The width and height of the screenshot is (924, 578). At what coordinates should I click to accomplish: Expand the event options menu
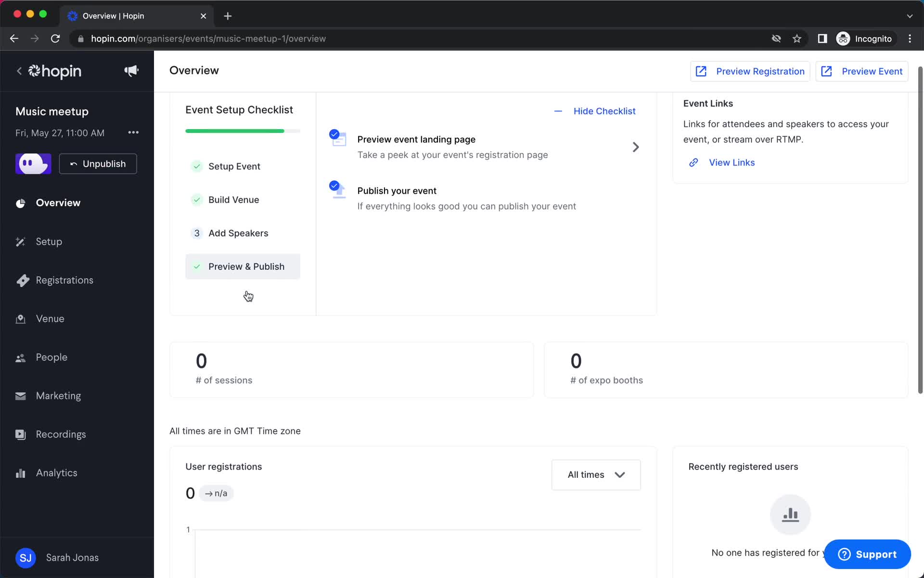(132, 132)
